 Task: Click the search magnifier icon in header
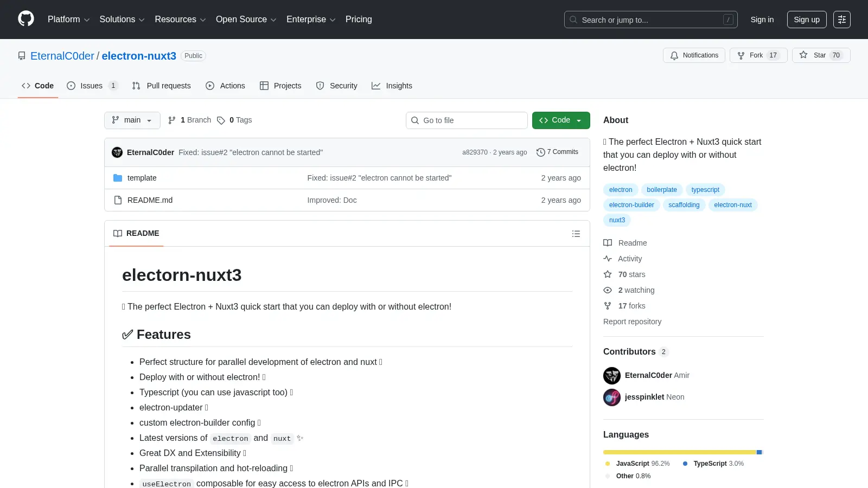point(573,20)
